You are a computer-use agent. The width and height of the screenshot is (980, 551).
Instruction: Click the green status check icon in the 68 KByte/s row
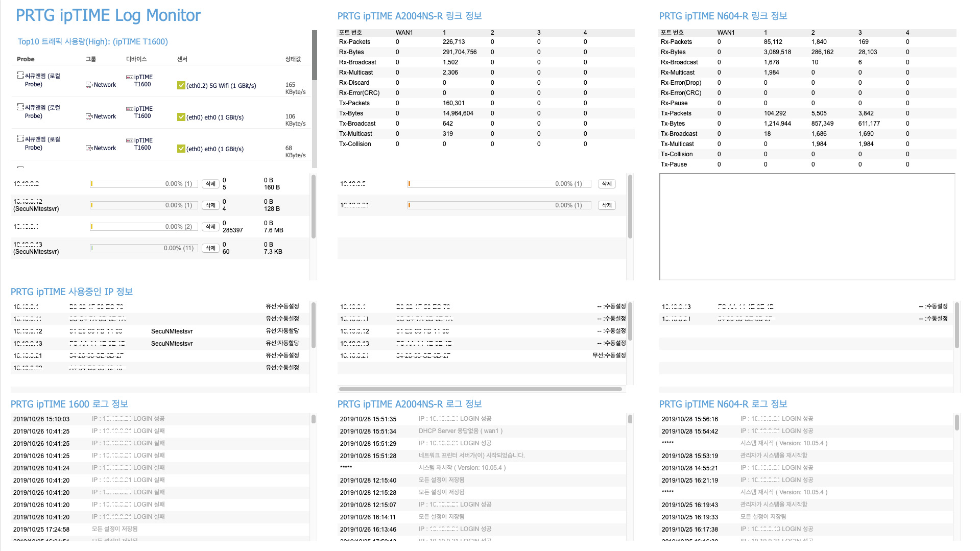pyautogui.click(x=181, y=149)
